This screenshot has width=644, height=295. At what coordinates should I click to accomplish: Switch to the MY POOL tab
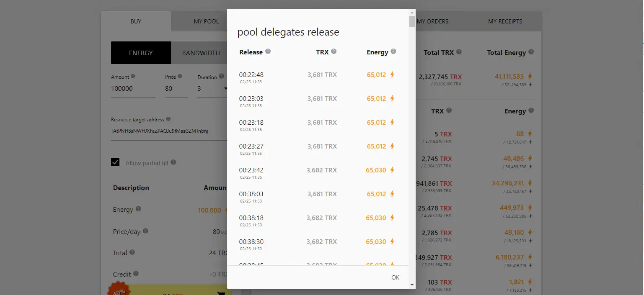[x=206, y=21]
